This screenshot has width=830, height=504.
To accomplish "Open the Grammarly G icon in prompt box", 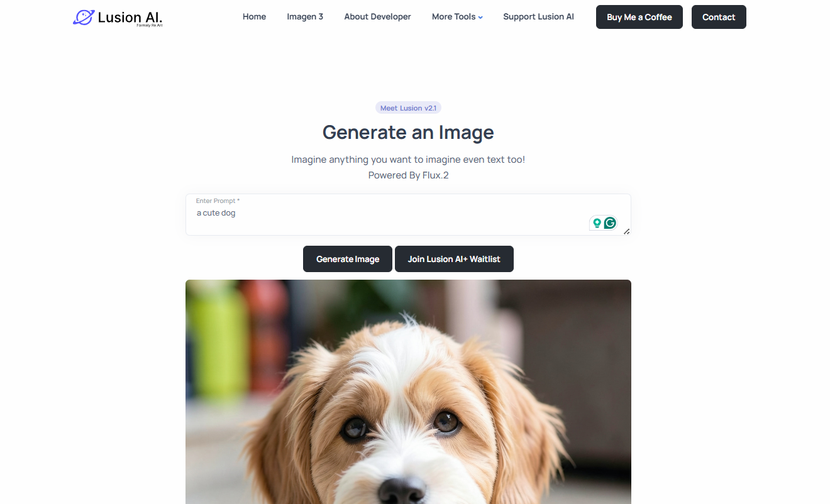I will [610, 222].
